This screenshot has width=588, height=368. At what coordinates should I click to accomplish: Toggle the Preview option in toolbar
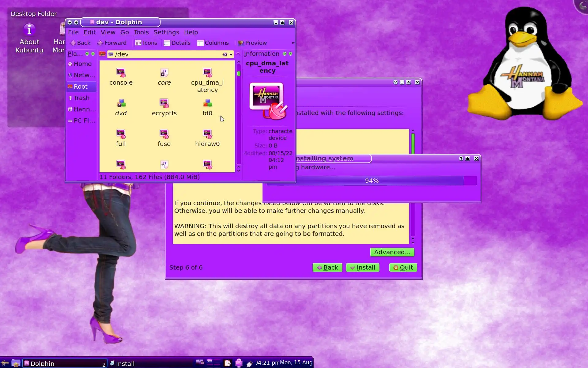(x=252, y=43)
